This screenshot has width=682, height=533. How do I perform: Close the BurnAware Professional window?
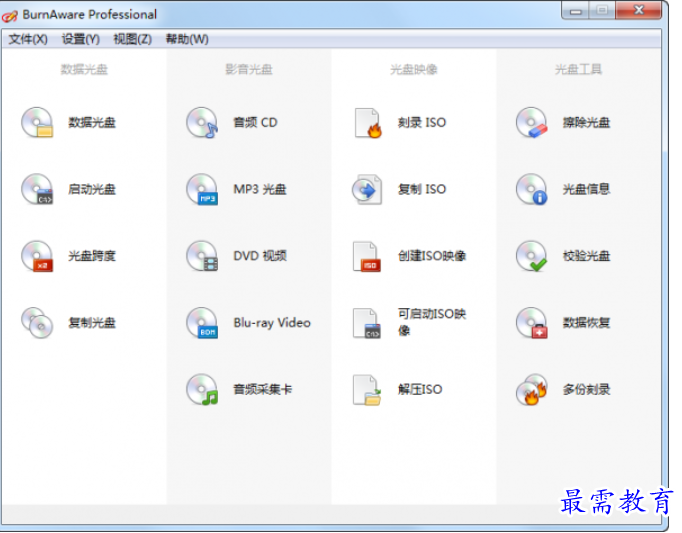[x=639, y=11]
